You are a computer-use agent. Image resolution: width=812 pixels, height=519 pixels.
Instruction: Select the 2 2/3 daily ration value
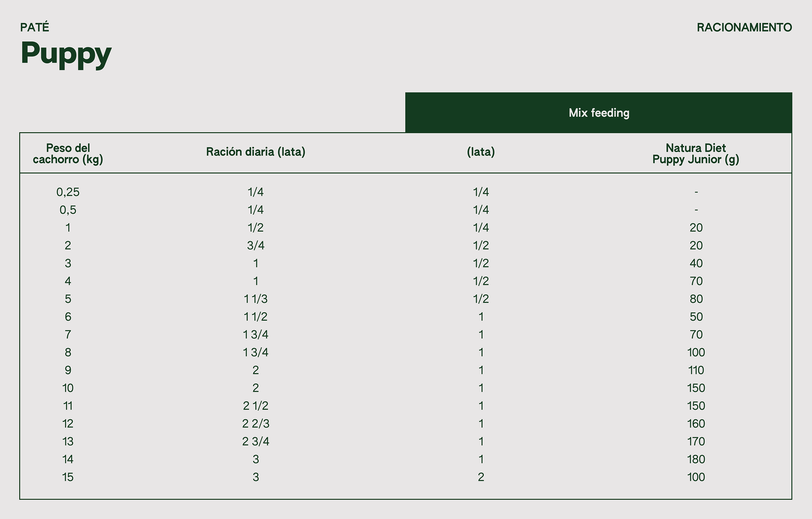256,423
